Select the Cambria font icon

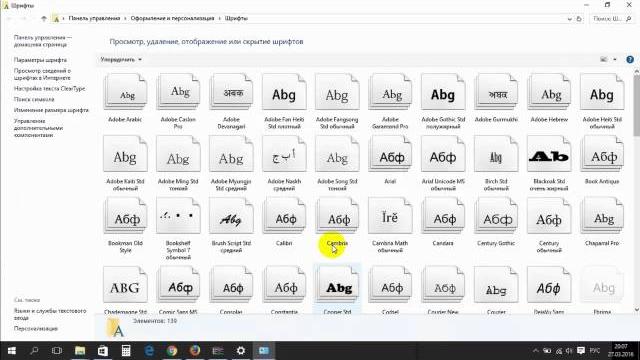pos(337,216)
